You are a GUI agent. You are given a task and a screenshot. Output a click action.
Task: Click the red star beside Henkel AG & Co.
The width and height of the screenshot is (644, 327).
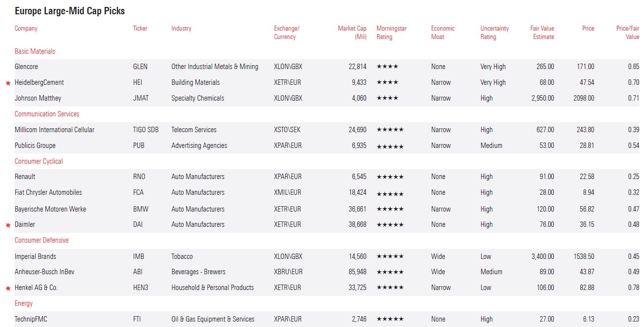point(8,288)
